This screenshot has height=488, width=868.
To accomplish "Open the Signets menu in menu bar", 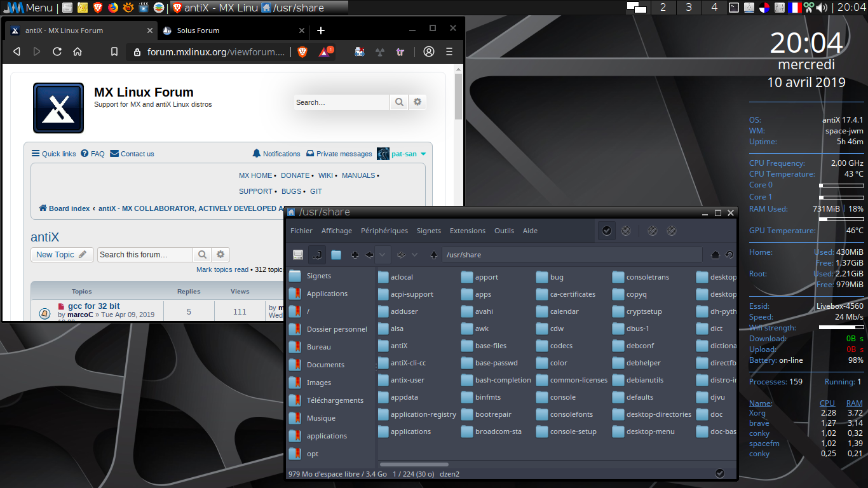I will 429,231.
